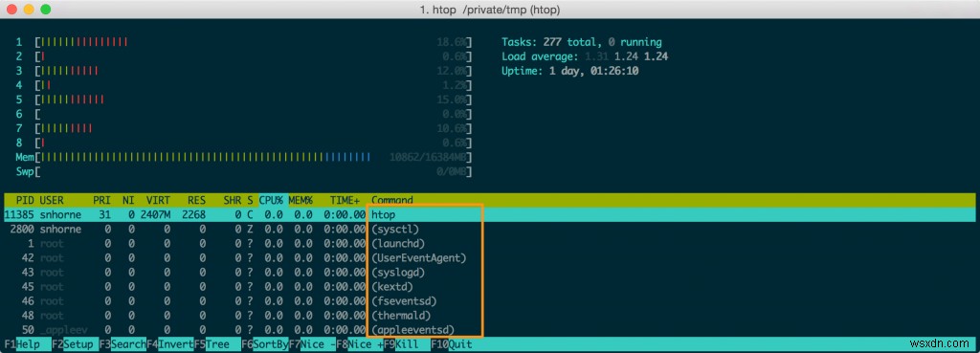Click the highlighted CPU% column header
The height and width of the screenshot is (353, 980).
click(271, 201)
